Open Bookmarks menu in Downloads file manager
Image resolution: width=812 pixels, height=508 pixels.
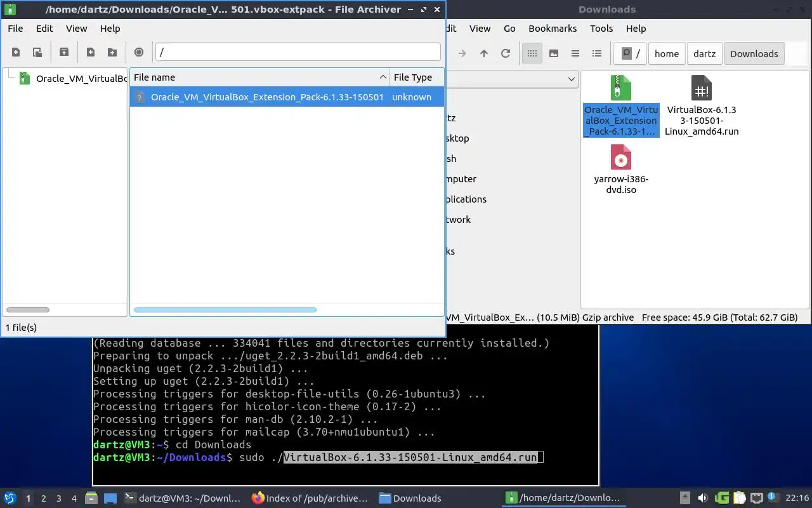(553, 29)
